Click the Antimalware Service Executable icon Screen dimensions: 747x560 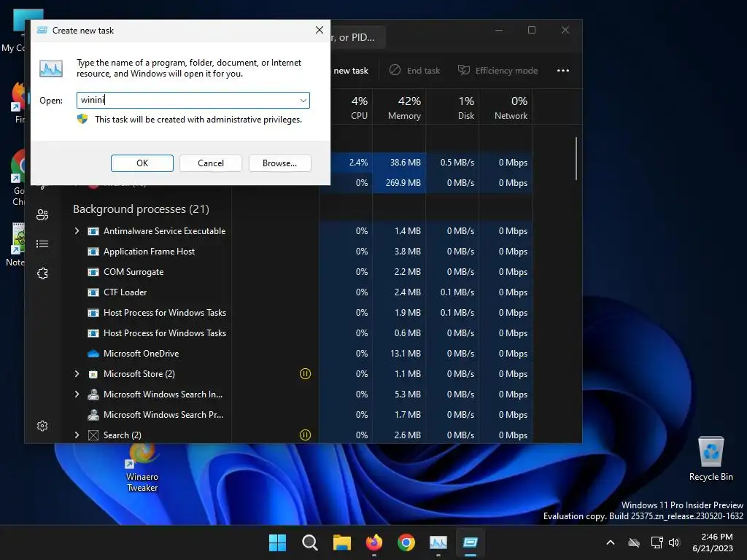[93, 231]
